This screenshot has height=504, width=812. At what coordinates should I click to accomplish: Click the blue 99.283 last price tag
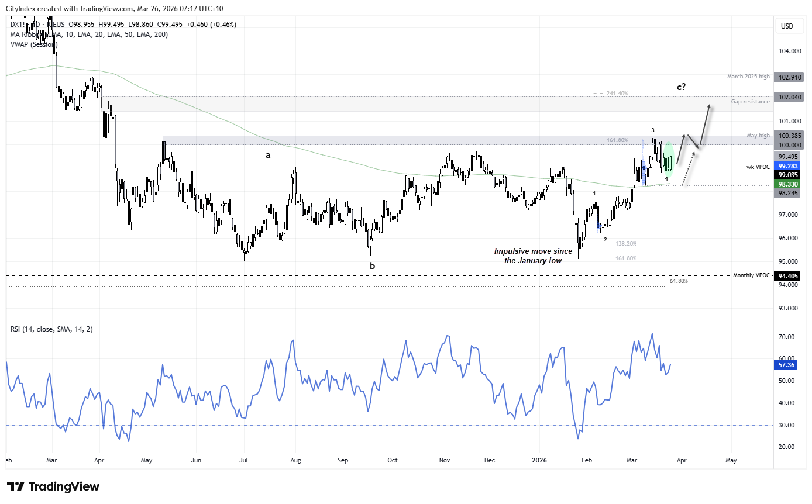[x=789, y=167]
